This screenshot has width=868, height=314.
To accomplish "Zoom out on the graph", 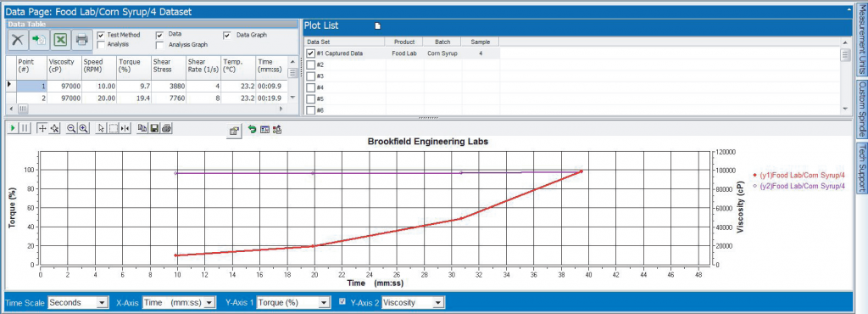I will point(71,128).
